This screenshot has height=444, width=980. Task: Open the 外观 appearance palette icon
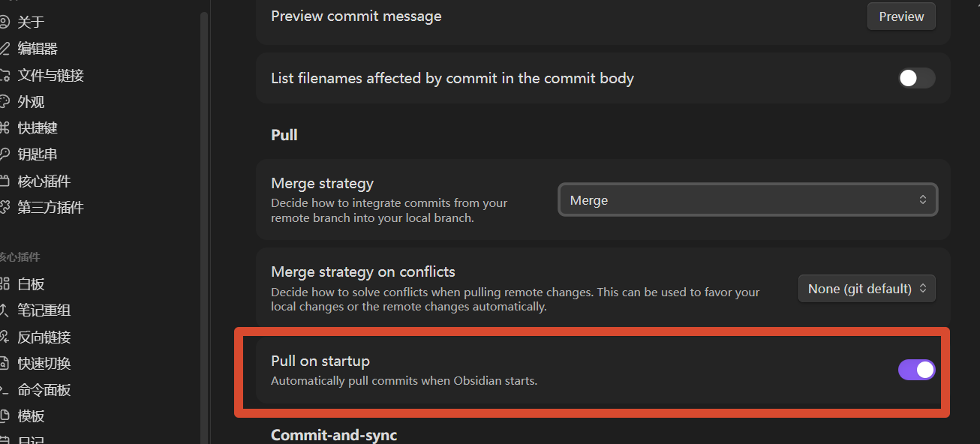(x=4, y=102)
